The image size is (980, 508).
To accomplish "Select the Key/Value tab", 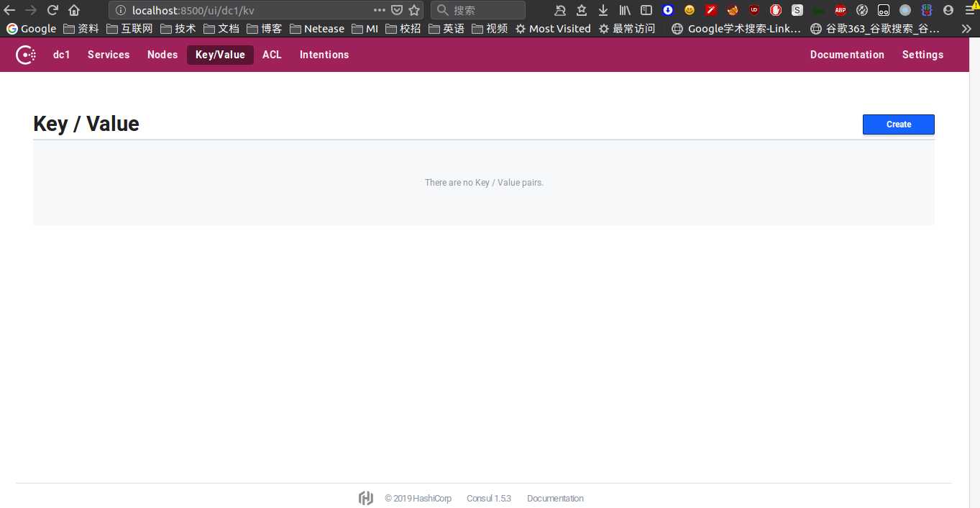I will point(220,55).
